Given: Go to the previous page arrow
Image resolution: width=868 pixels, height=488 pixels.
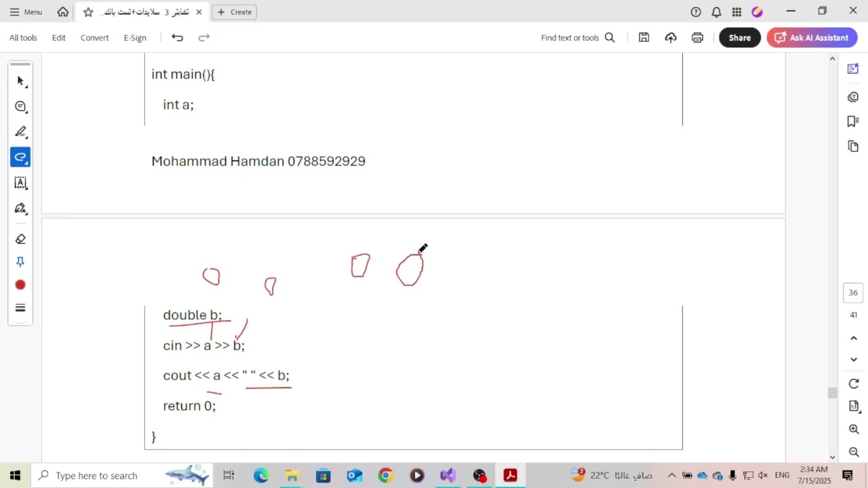Looking at the screenshot, I should (854, 338).
